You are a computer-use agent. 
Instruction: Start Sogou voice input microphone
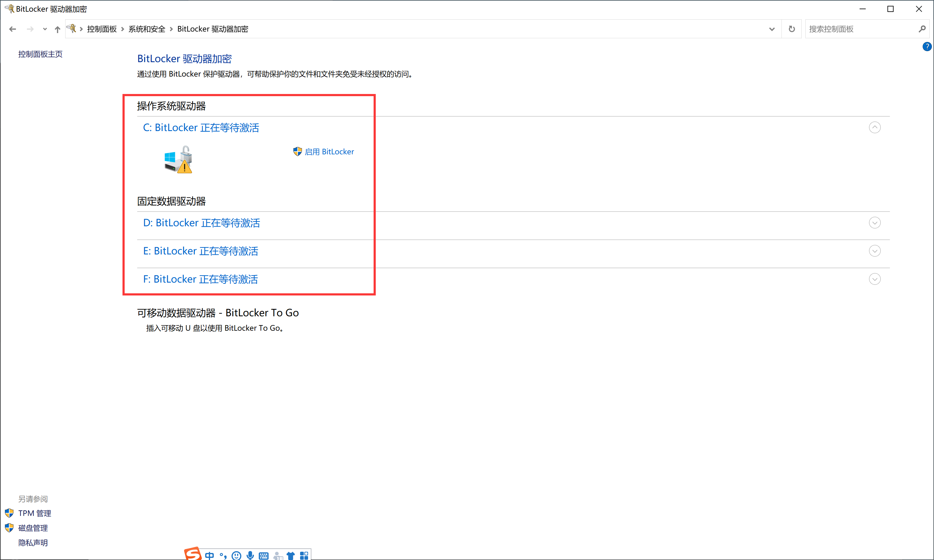[250, 555]
